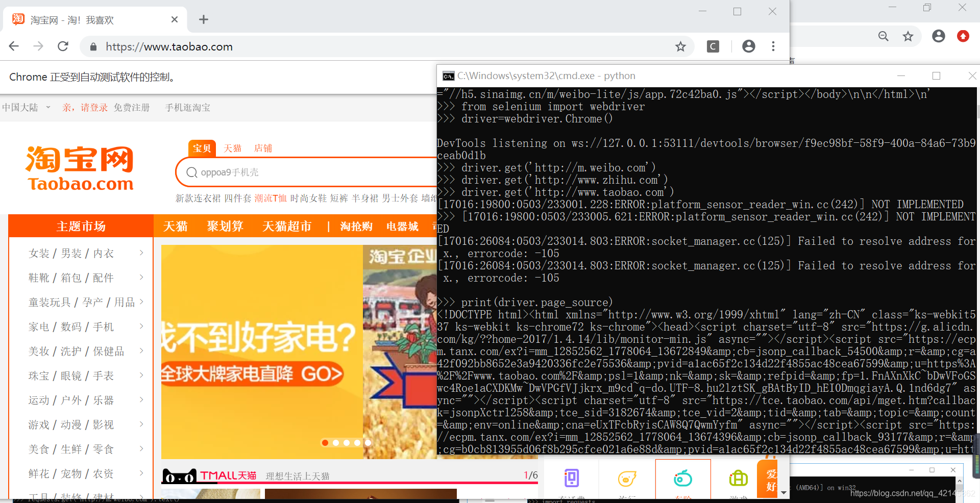Expand 美妆 / 洗护 / 保健品 category arrow

click(141, 350)
